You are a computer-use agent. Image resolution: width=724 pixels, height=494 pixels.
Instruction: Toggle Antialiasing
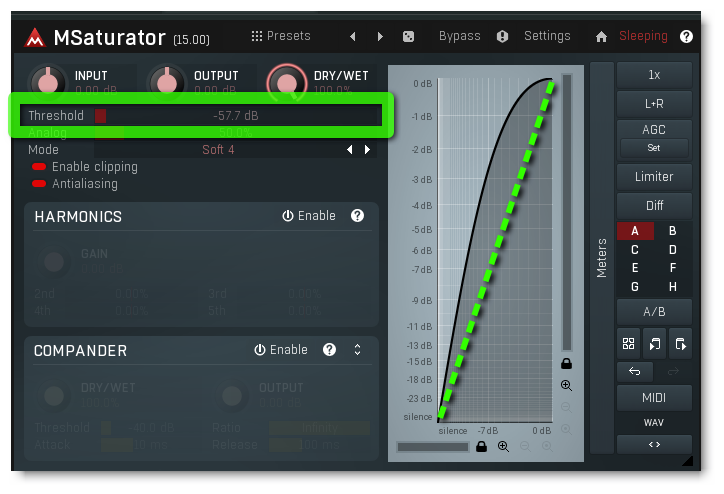click(75, 184)
